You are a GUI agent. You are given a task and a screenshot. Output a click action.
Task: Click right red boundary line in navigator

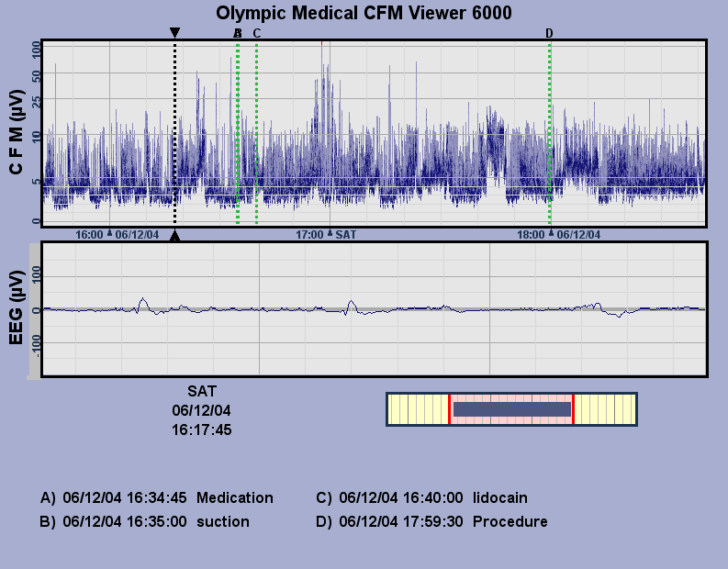coord(574,409)
